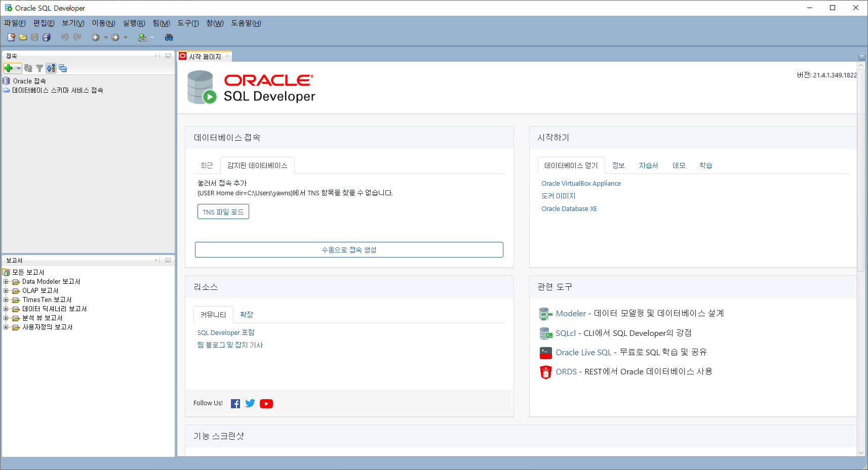Viewport: 868px width, 470px height.
Task: Select the cloud icon for 데이터베이스 스키마 서비스 접속
Action: click(x=6, y=90)
